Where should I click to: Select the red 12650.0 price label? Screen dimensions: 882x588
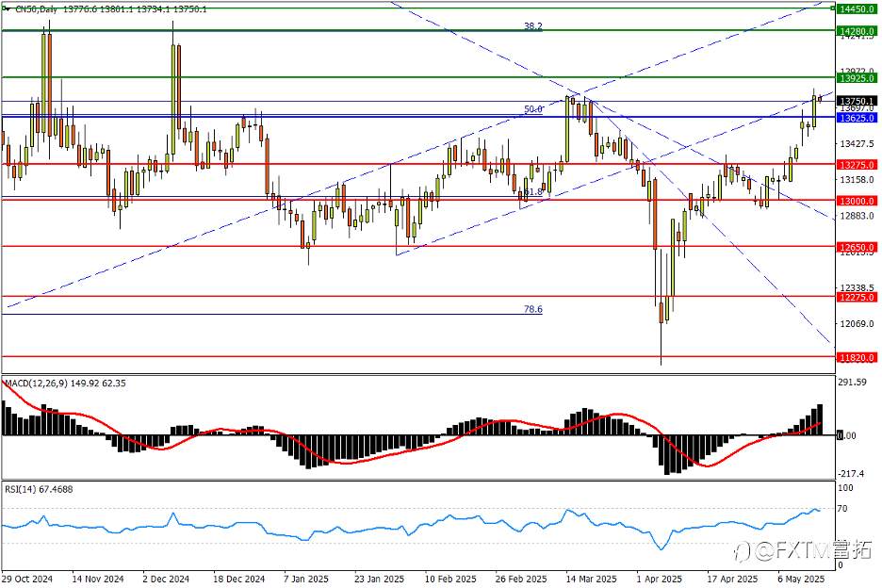(x=857, y=247)
